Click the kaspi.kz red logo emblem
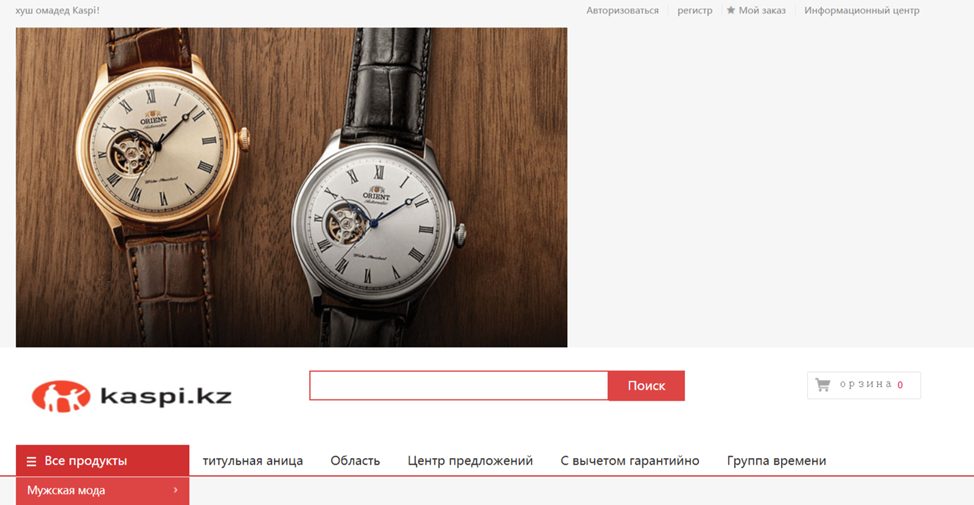Image resolution: width=974 pixels, height=505 pixels. click(x=61, y=396)
